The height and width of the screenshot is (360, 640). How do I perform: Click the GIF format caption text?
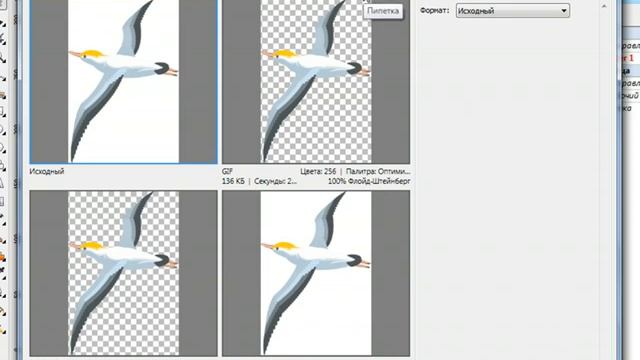(x=227, y=171)
